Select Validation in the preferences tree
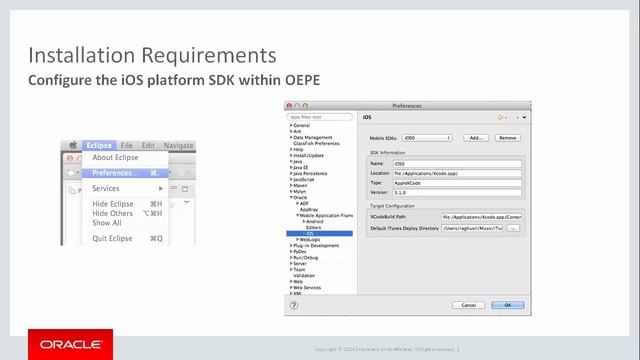Screen dimensions: 640x360 [x=304, y=276]
